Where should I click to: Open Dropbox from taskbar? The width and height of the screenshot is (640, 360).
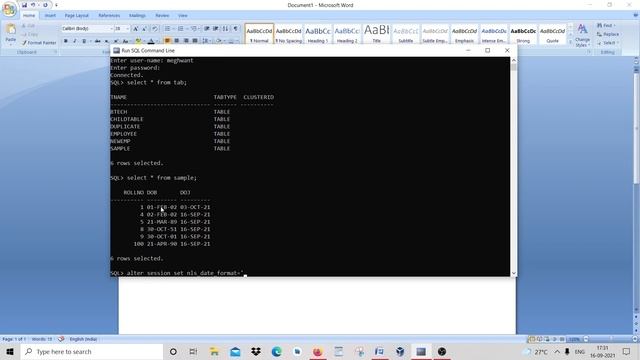pos(256,351)
